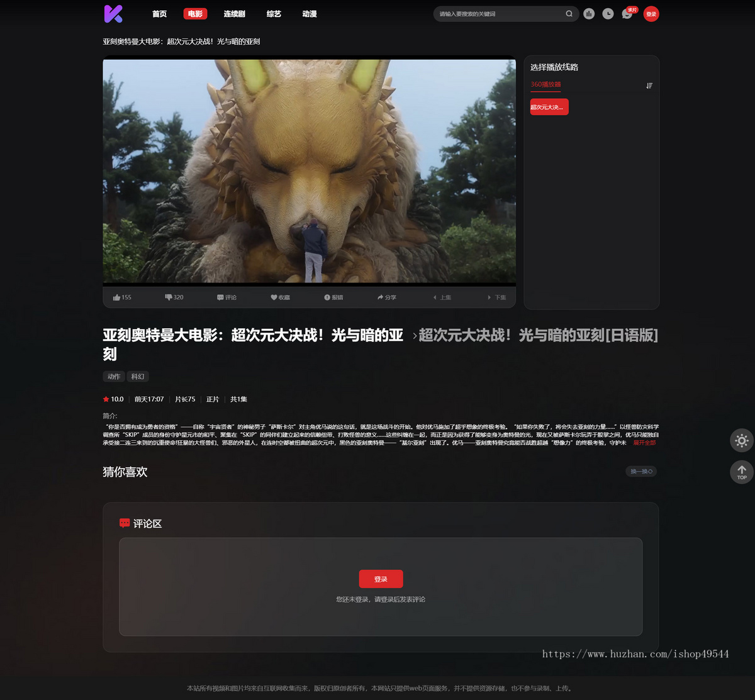Click the 10.0 star rating
Viewport: 755px width, 700px height.
pyautogui.click(x=113, y=399)
